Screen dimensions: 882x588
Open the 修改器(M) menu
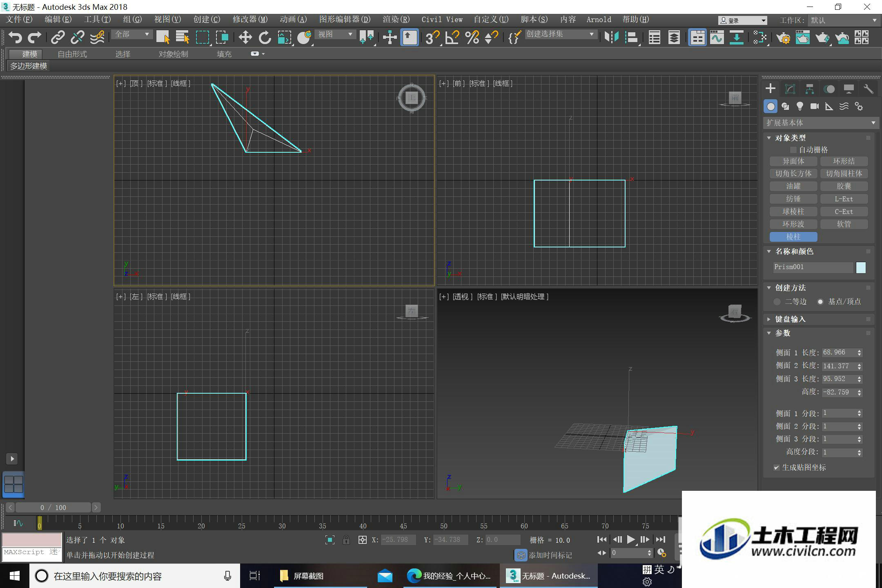(250, 20)
